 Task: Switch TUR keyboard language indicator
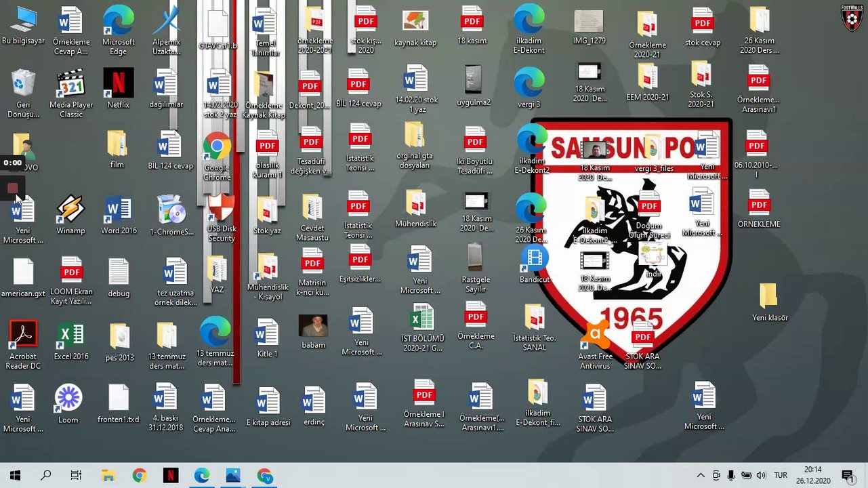click(781, 476)
